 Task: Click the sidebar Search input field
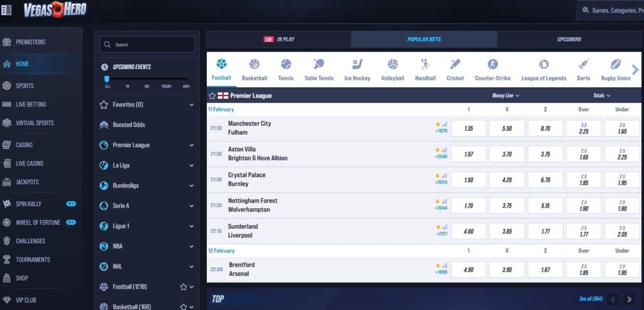(x=147, y=45)
